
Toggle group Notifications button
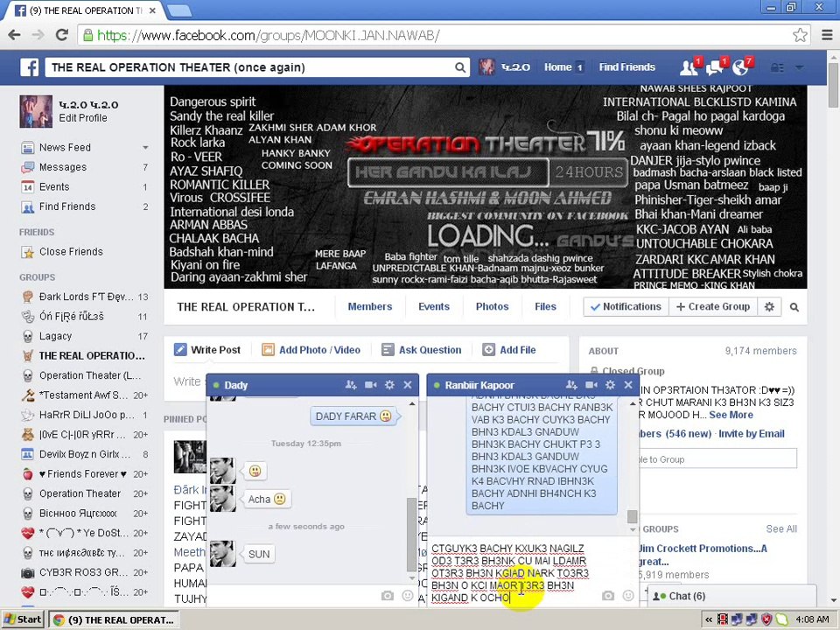626,307
